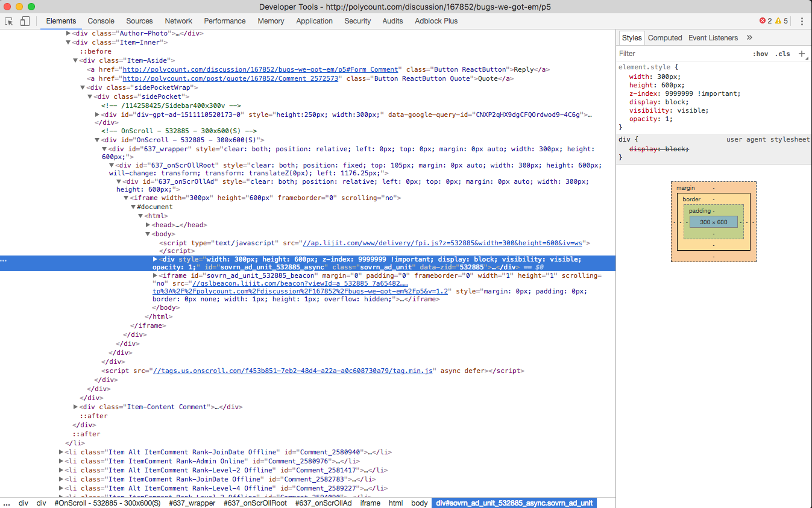The width and height of the screenshot is (812, 508).
Task: Expand the selected sovrn_ad_unit div
Action: [x=156, y=259]
